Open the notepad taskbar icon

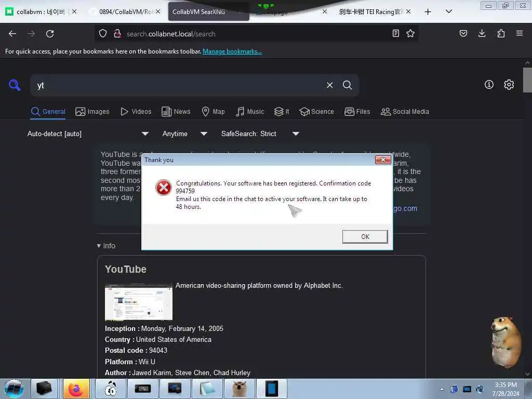[x=207, y=389]
